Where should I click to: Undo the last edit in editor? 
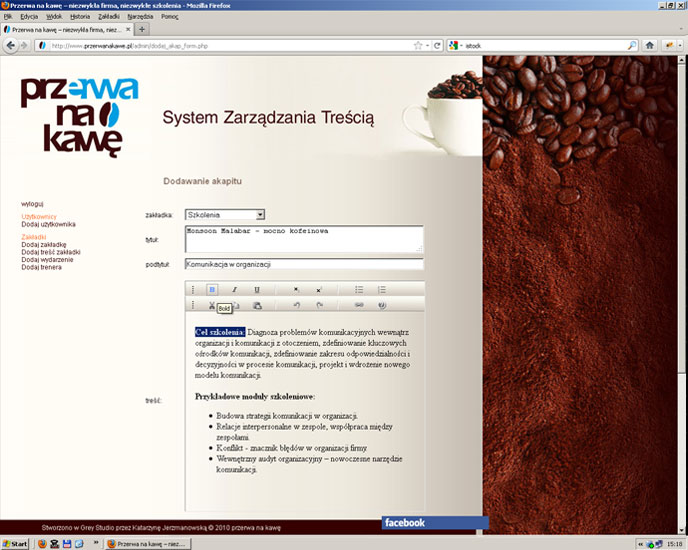[297, 305]
